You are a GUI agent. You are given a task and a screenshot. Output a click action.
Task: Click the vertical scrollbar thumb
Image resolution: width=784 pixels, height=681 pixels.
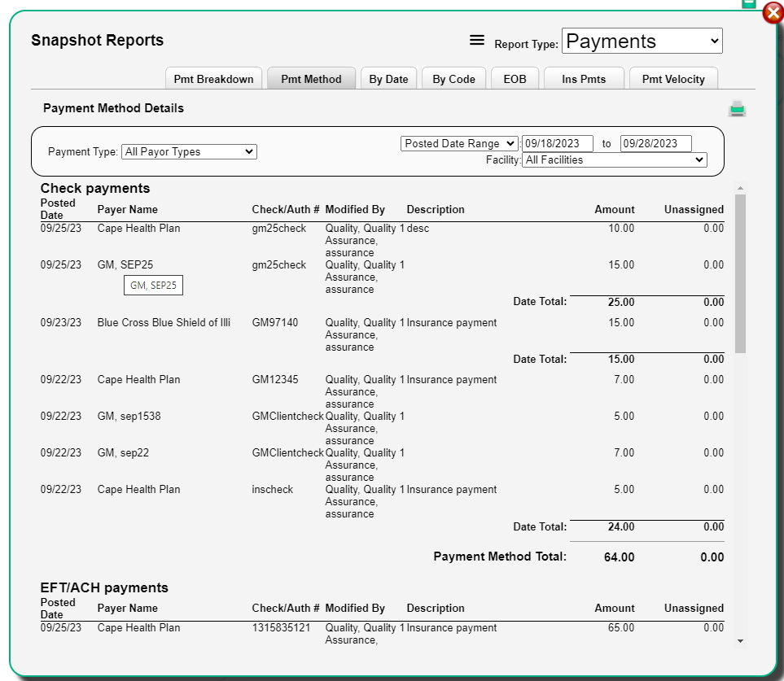(x=740, y=274)
